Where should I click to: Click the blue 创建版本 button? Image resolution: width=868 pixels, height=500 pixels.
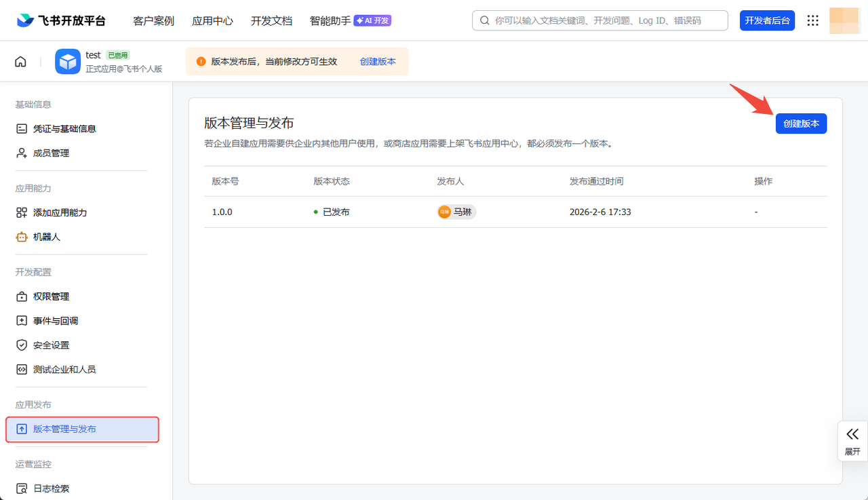(801, 123)
